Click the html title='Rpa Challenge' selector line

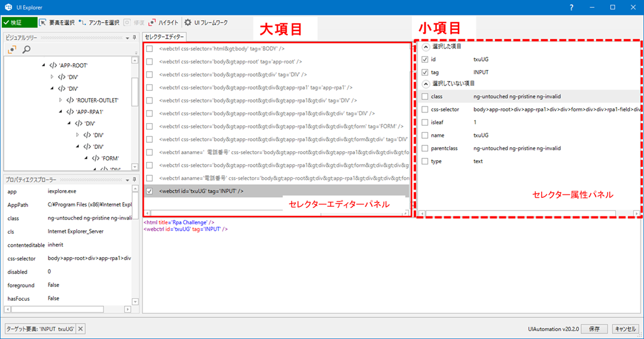pyautogui.click(x=179, y=222)
